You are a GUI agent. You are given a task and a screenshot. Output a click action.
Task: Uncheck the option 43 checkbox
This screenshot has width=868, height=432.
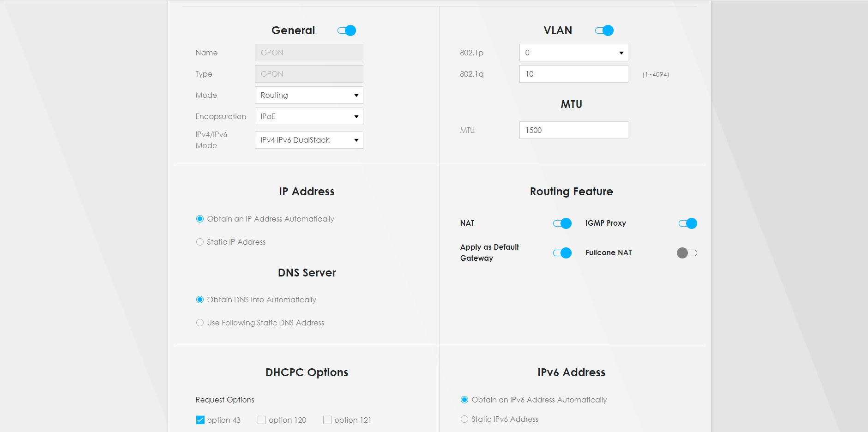point(200,420)
